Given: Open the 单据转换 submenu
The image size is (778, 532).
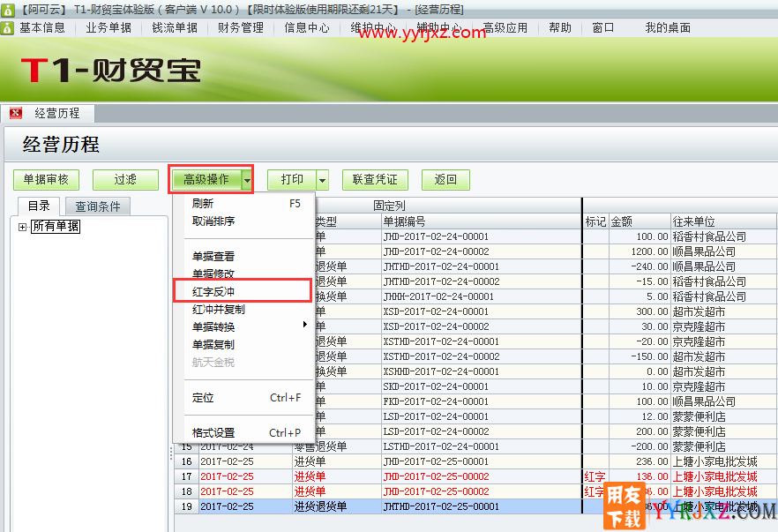Looking at the screenshot, I should point(245,327).
